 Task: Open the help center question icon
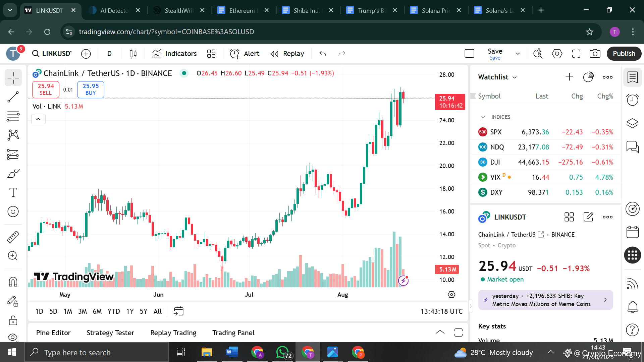(x=632, y=330)
